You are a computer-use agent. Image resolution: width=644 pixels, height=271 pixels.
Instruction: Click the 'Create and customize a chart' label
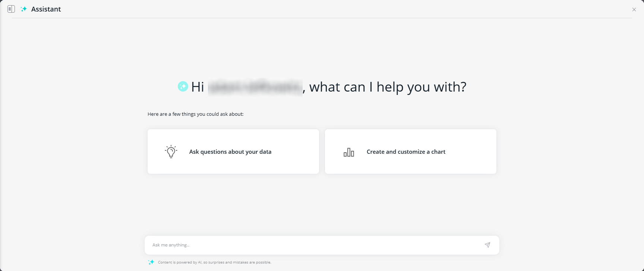click(x=406, y=152)
